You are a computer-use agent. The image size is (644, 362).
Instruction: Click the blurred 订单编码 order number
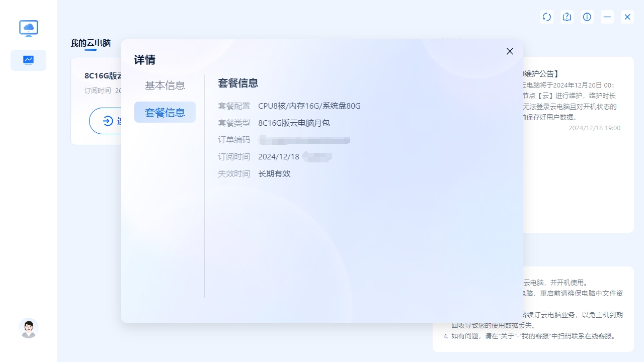(304, 140)
